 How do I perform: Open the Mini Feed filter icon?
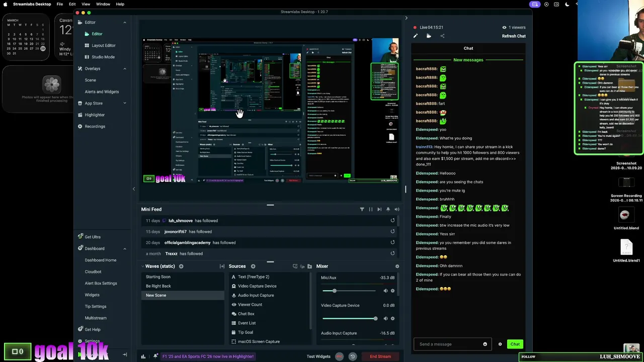(x=362, y=209)
